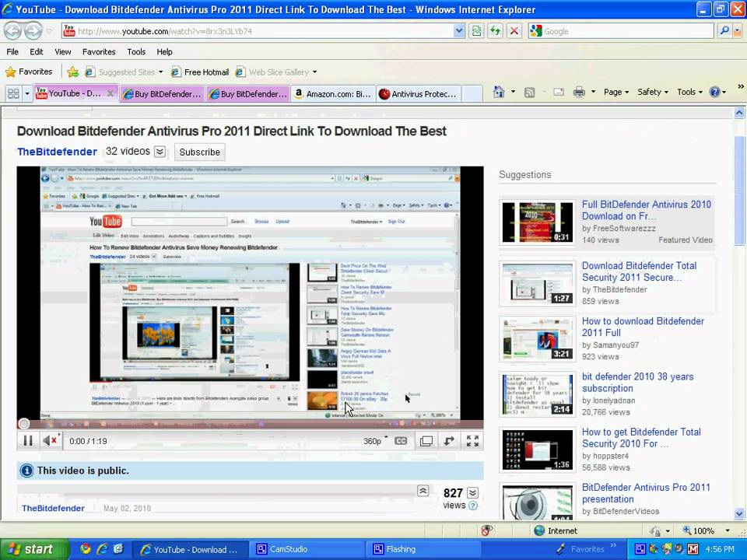The height and width of the screenshot is (560, 747).
Task: Switch to popout video player icon
Action: 426,441
